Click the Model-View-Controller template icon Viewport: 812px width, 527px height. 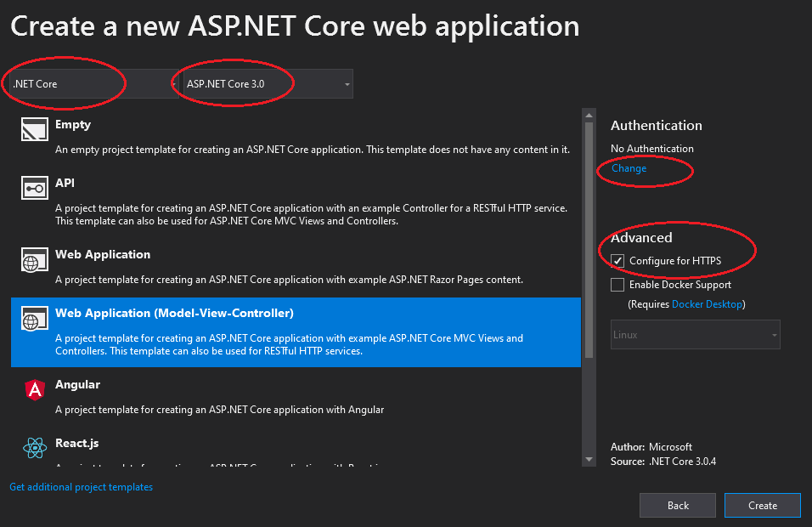tap(34, 319)
